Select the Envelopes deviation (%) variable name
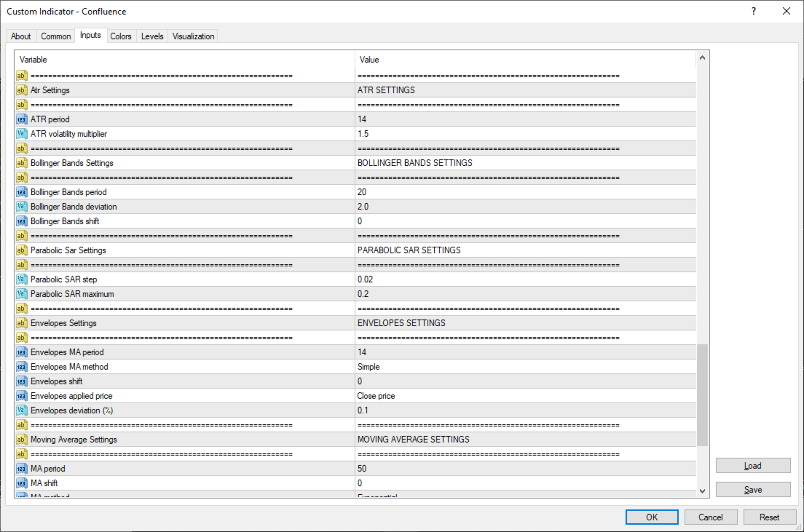Image resolution: width=804 pixels, height=532 pixels. point(72,410)
